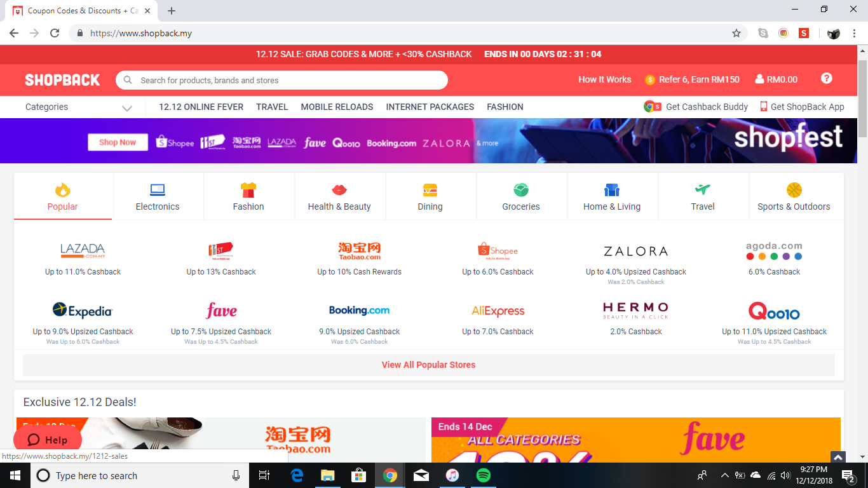Open the fave store logo
This screenshot has height=488, width=868.
[x=221, y=311]
